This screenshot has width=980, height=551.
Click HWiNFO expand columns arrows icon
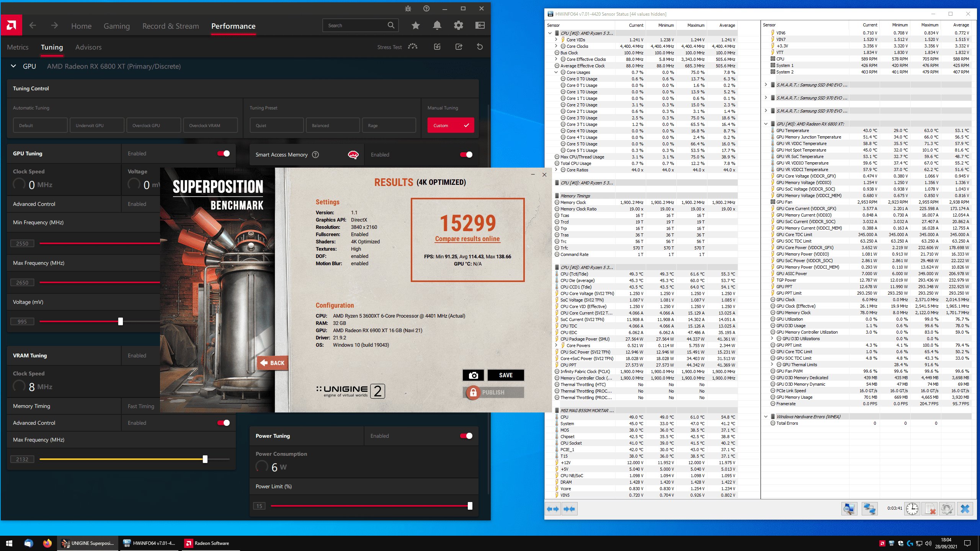pyautogui.click(x=553, y=509)
